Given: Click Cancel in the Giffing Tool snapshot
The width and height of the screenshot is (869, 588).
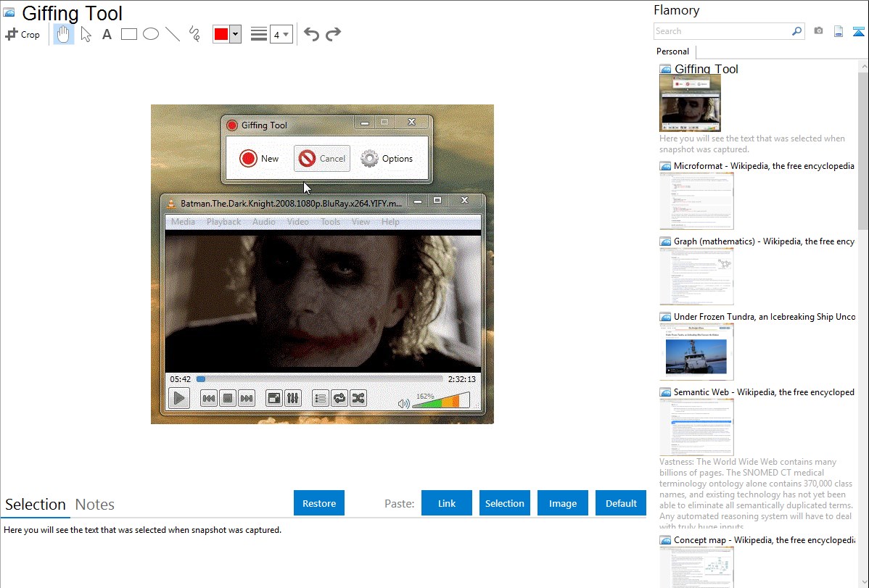Looking at the screenshot, I should point(322,159).
